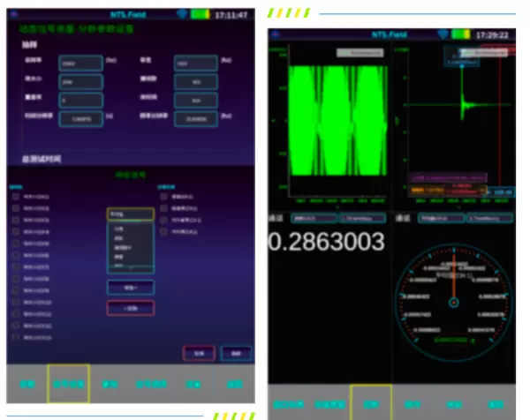This screenshot has width=530, height=420.
Task: Click the sampling rate field showing 25600
Action: (81, 64)
